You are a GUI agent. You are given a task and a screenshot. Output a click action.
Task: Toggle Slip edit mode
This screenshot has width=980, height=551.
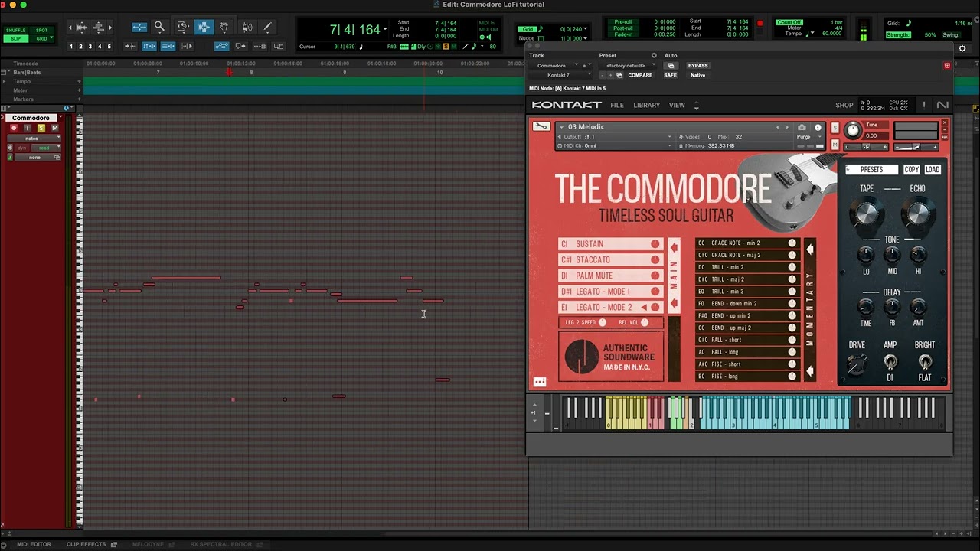(16, 38)
